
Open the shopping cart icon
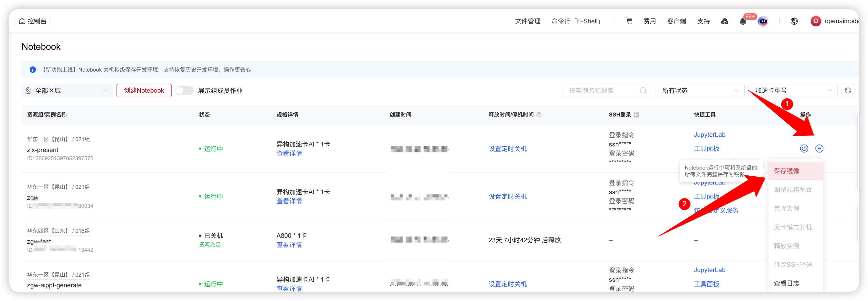(629, 21)
